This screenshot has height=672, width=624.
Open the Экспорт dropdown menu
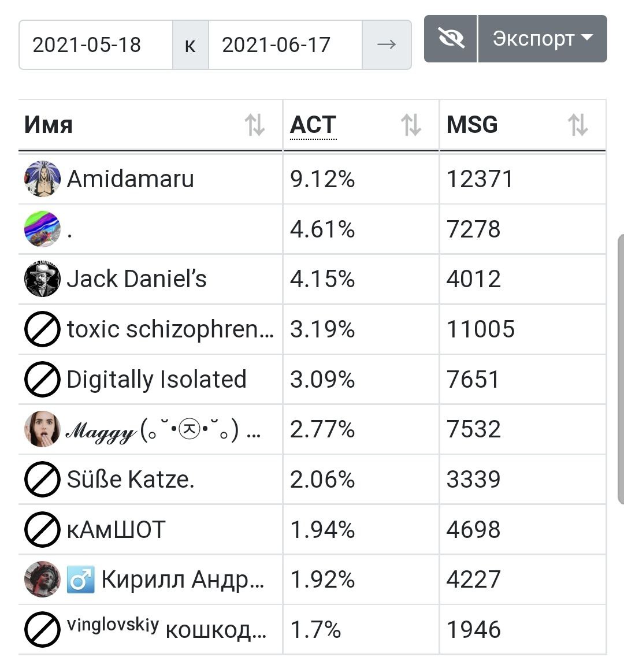pyautogui.click(x=543, y=39)
